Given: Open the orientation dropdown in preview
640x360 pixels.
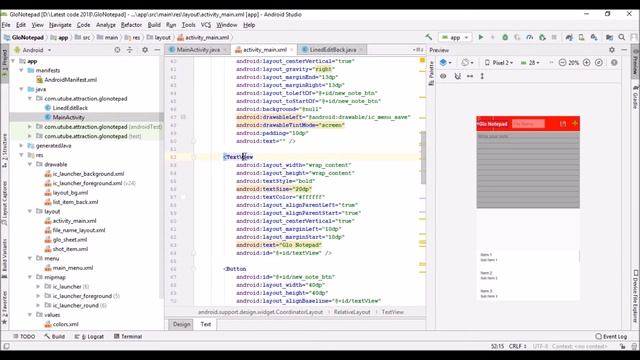Looking at the screenshot, I should coord(467,62).
